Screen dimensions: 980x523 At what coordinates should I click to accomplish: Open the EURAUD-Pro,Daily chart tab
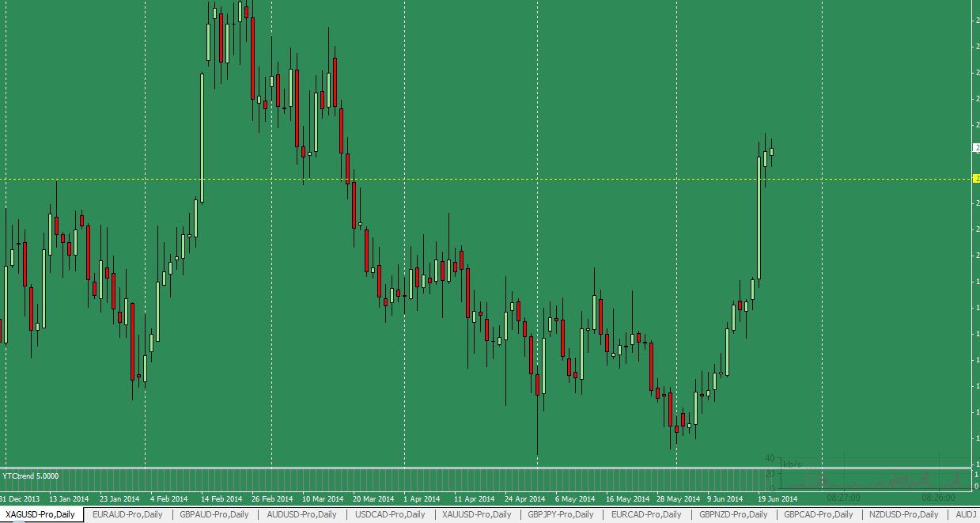pyautogui.click(x=127, y=514)
